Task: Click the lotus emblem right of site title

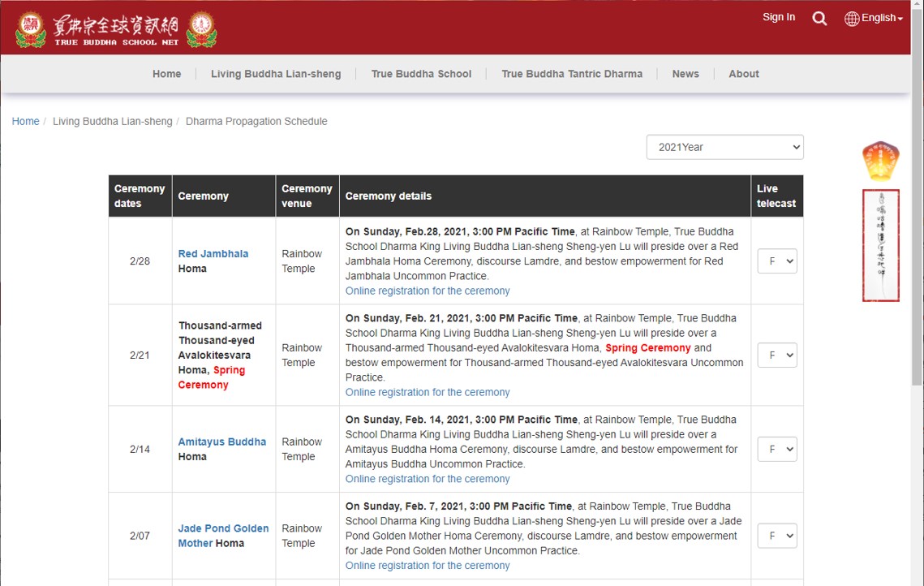Action: point(202,29)
